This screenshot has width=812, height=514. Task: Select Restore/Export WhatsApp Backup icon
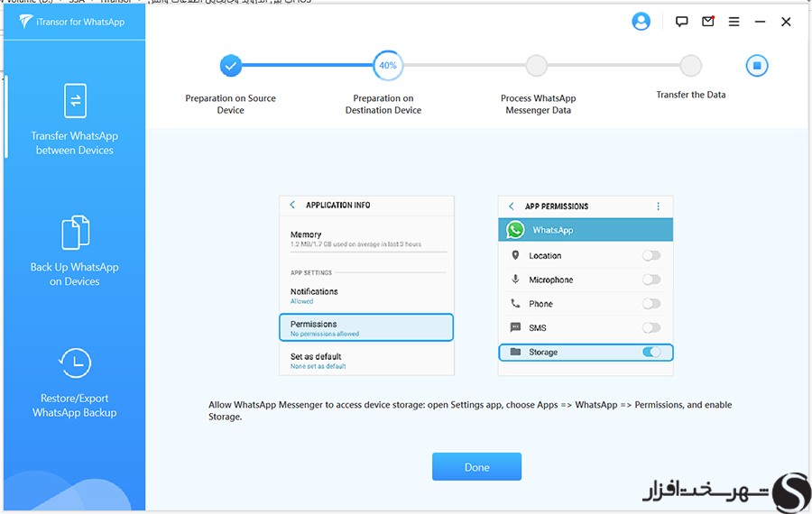pyautogui.click(x=75, y=363)
